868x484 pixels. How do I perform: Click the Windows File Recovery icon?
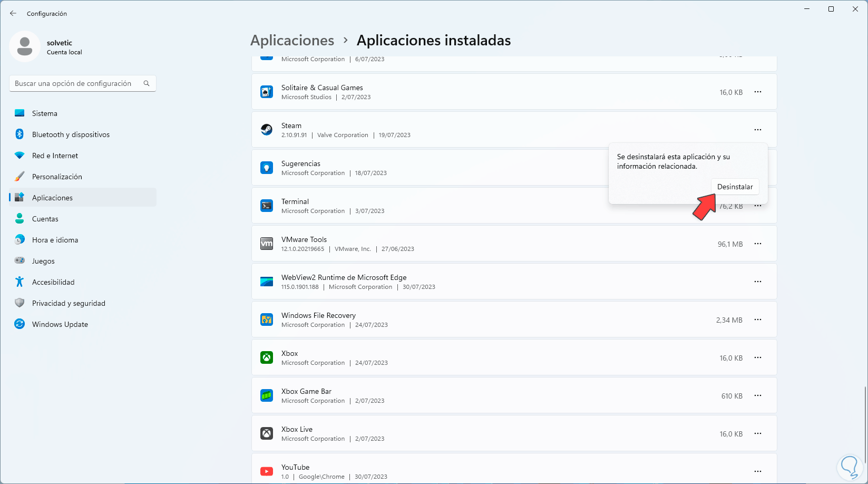[x=267, y=320]
